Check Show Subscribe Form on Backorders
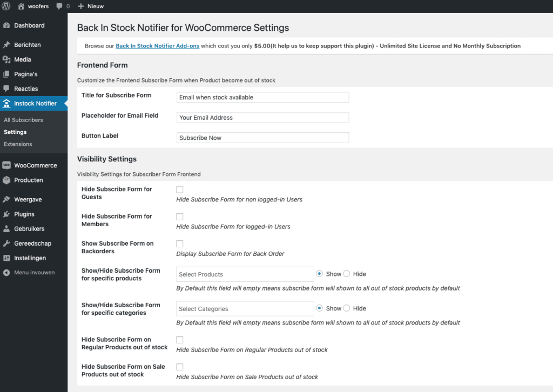Image resolution: width=553 pixels, height=392 pixels. tap(179, 244)
